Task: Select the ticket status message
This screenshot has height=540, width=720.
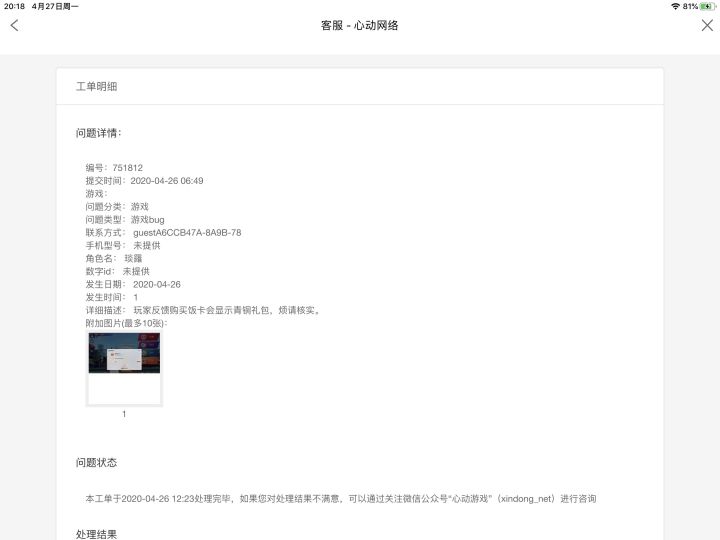Action: pyautogui.click(x=341, y=499)
